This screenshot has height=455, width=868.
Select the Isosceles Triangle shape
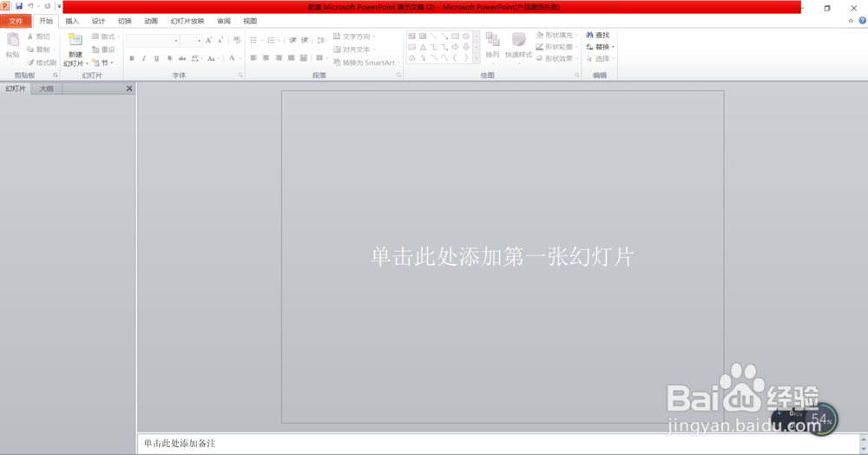tap(423, 47)
